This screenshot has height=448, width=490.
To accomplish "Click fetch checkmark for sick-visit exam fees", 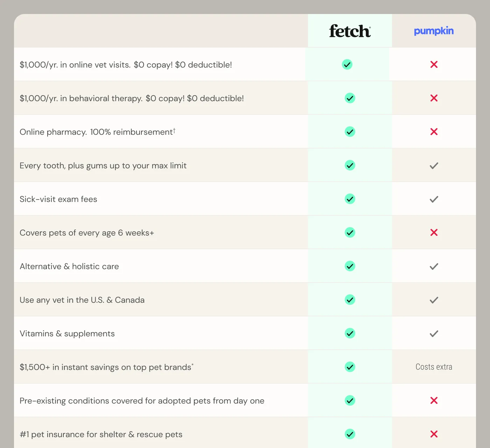I will [350, 199].
